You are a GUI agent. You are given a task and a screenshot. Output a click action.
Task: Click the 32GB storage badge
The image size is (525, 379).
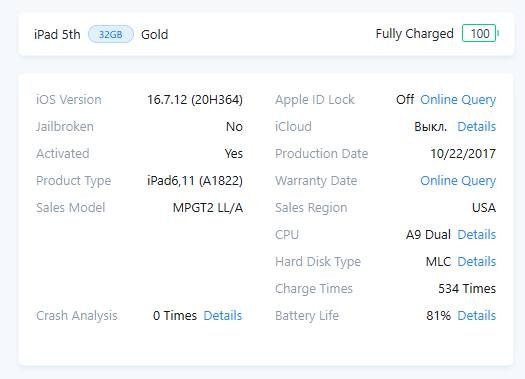click(x=110, y=34)
